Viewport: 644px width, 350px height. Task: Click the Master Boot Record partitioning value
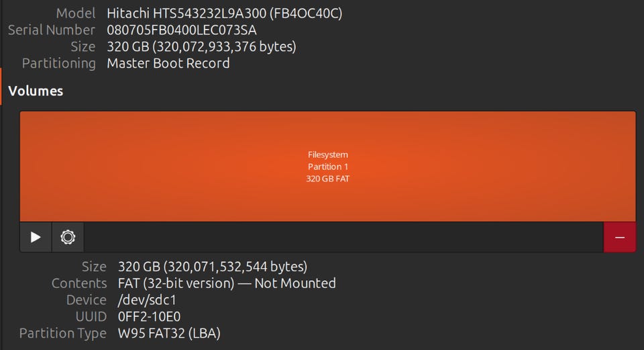[x=168, y=64]
